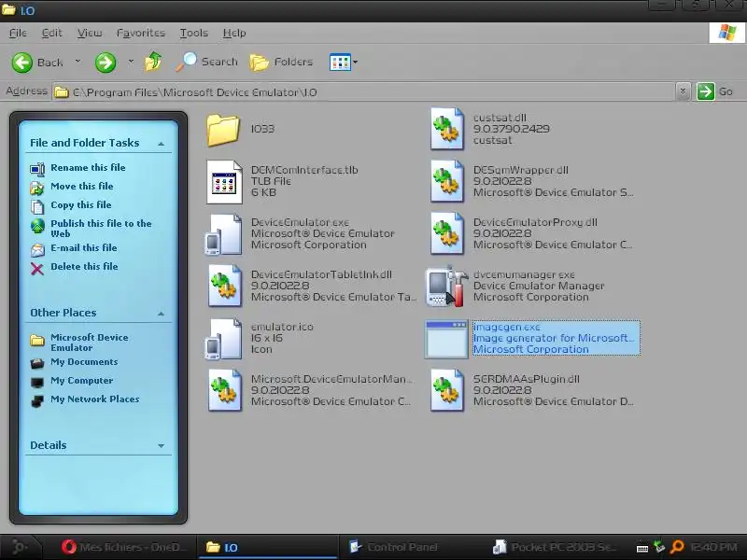Open the Views dropdown arrow

pos(355,62)
